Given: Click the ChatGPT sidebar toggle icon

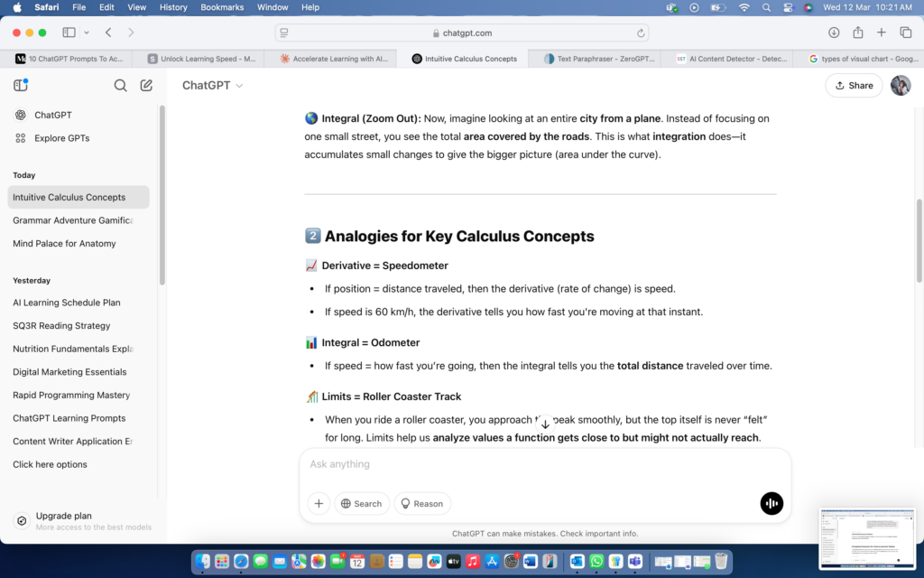Looking at the screenshot, I should pos(21,86).
